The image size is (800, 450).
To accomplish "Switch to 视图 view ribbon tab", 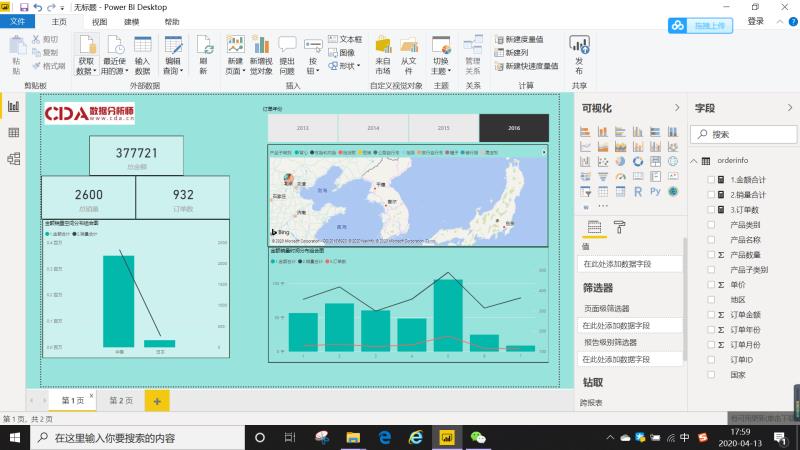I will [x=99, y=22].
